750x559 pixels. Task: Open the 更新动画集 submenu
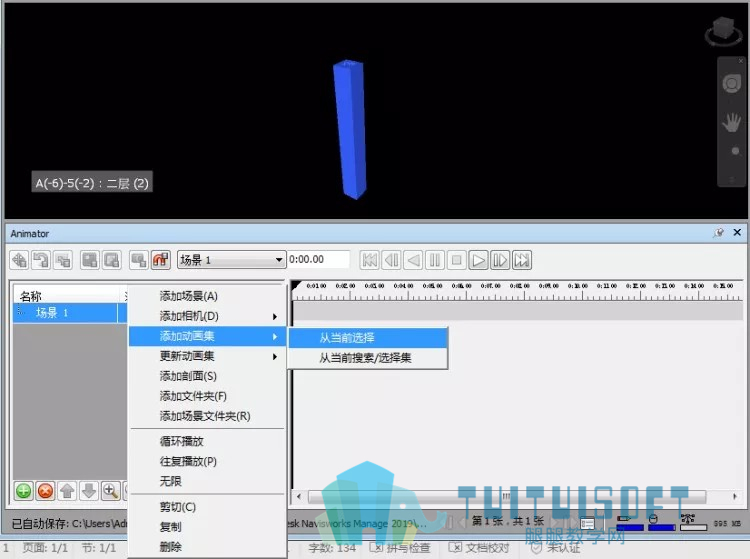[208, 356]
